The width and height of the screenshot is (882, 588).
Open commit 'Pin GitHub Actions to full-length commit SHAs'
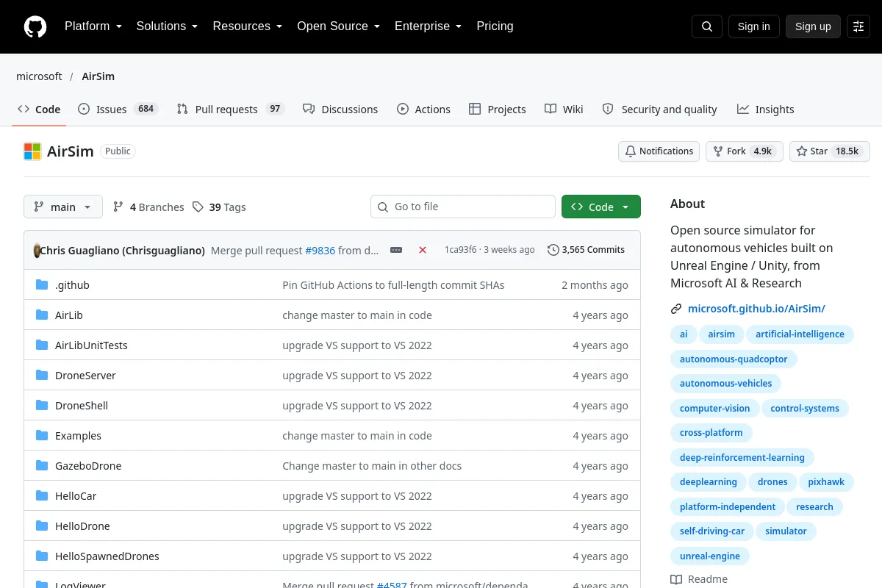[393, 285]
